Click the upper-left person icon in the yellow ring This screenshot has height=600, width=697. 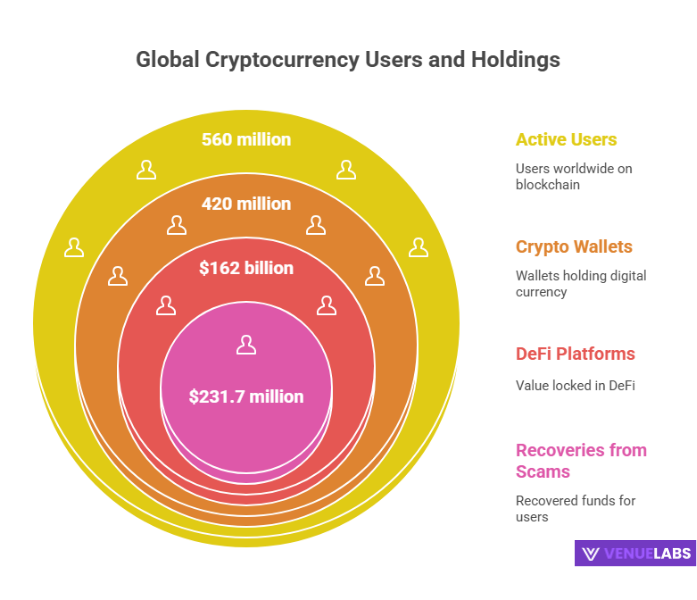146,170
